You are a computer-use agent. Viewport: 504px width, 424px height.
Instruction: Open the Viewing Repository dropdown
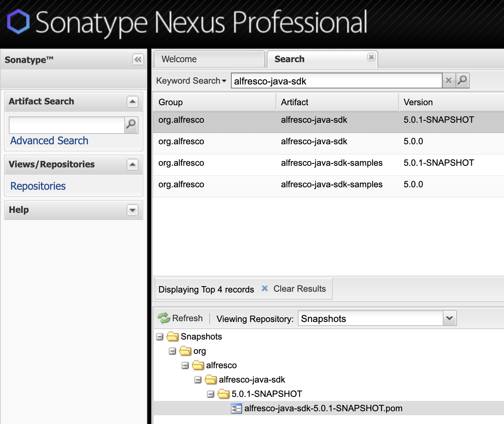[x=449, y=318]
